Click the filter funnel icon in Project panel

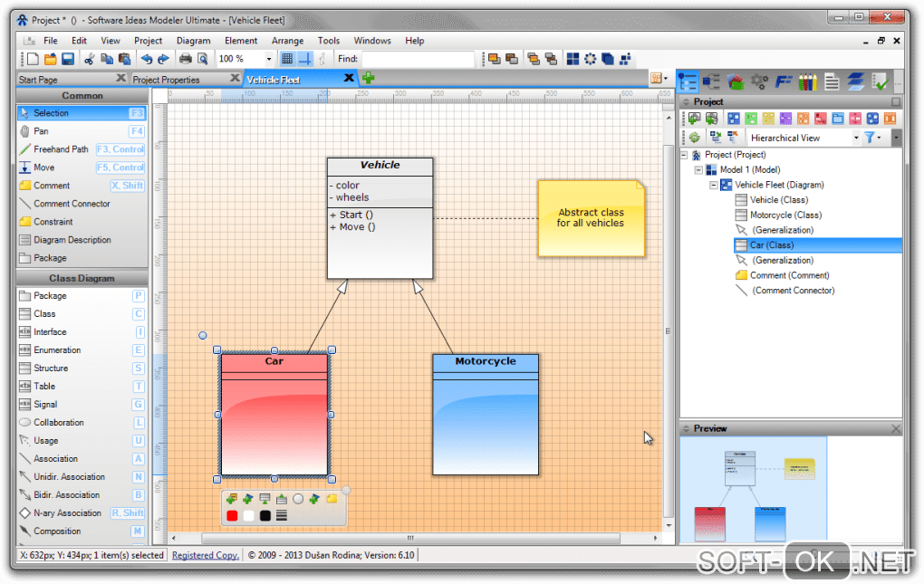(870, 138)
